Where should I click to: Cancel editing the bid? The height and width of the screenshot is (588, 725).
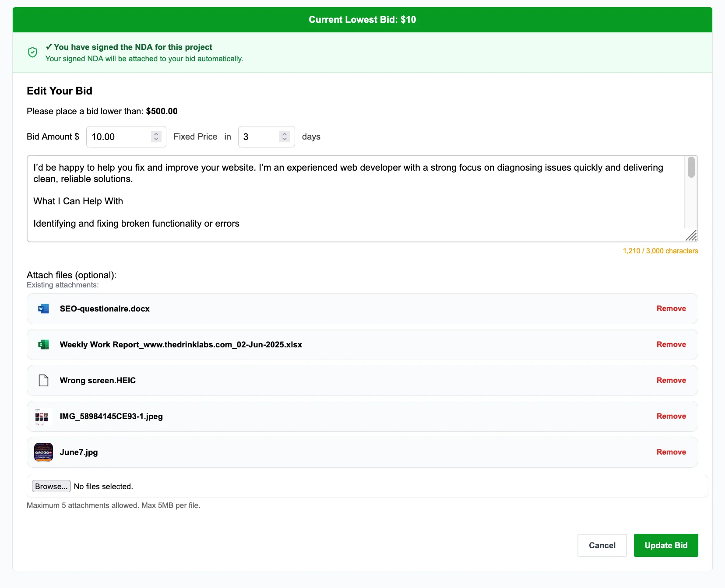pyautogui.click(x=602, y=546)
